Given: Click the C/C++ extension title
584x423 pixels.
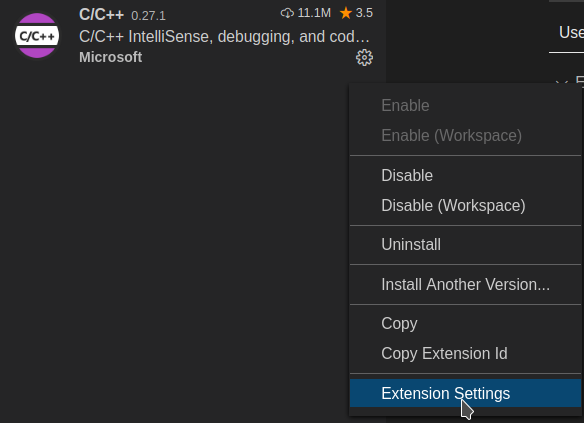Looking at the screenshot, I should pyautogui.click(x=101, y=15).
